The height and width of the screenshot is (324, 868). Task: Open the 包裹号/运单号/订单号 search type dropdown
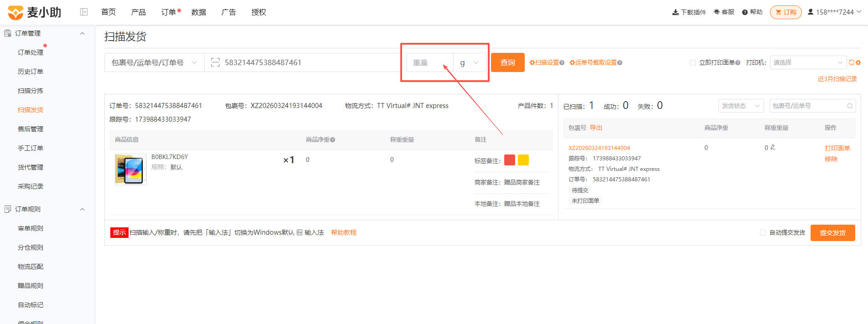[155, 62]
